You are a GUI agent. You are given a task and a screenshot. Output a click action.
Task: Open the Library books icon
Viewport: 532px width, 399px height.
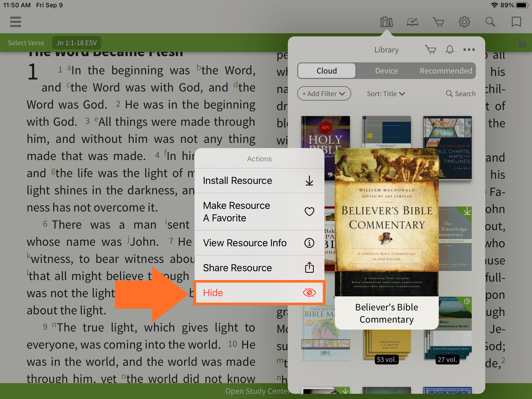tap(386, 22)
